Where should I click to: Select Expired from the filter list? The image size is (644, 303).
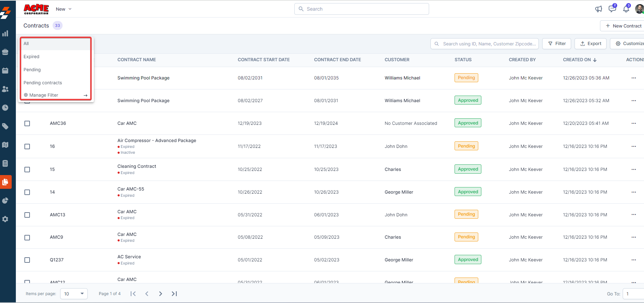coord(32,57)
